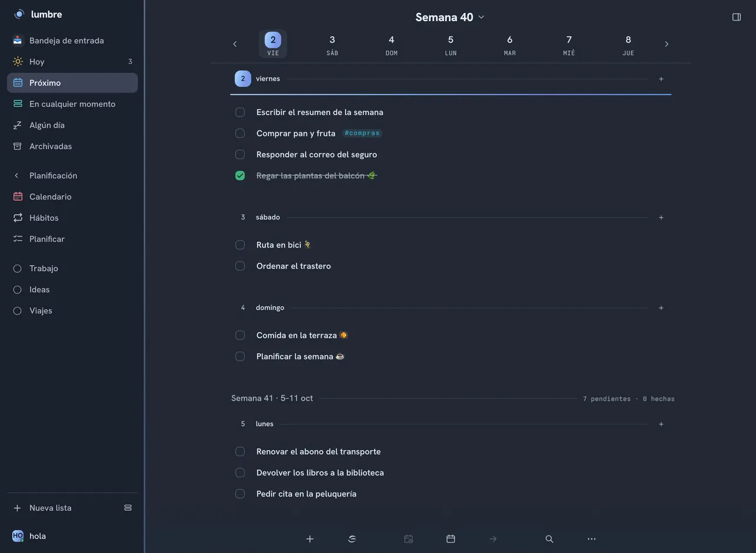Open the three-dots more options icon
The width and height of the screenshot is (756, 553).
point(592,539)
